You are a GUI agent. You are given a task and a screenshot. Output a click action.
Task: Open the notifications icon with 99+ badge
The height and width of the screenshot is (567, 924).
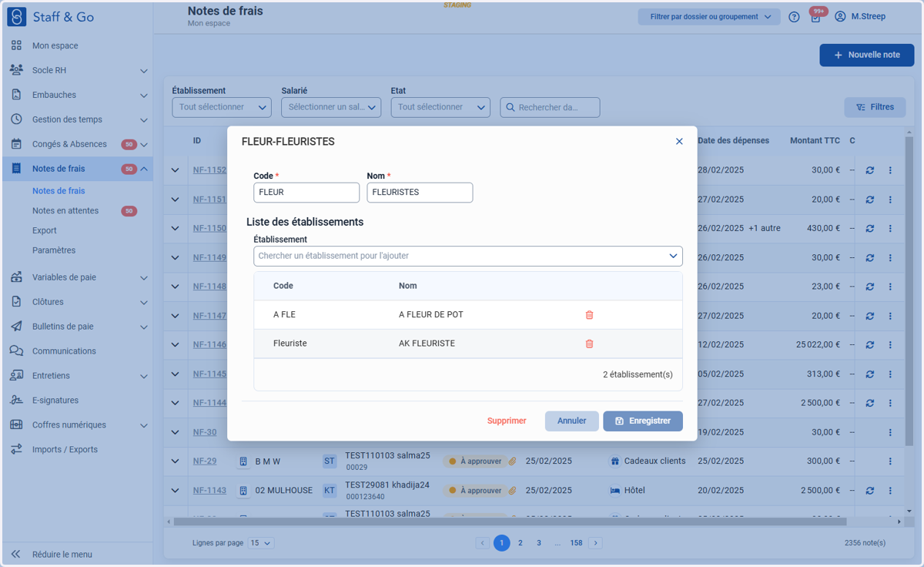tap(815, 16)
